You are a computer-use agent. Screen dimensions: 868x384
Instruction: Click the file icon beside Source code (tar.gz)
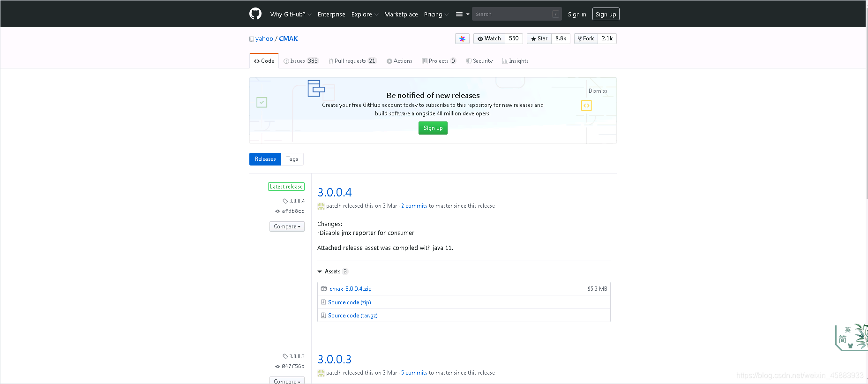pyautogui.click(x=323, y=316)
